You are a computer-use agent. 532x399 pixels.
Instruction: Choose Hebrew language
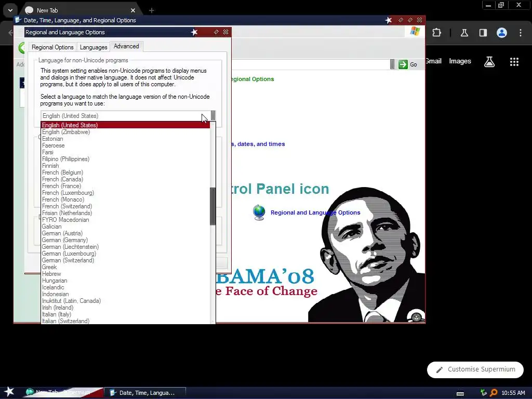coord(125,274)
